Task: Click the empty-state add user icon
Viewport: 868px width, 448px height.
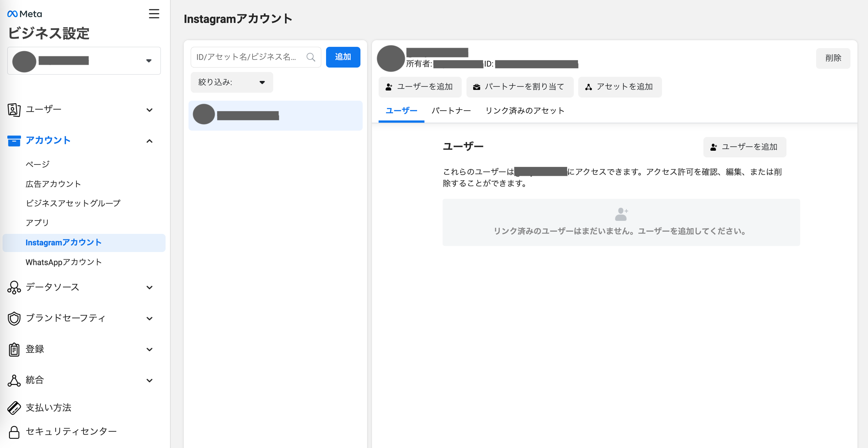Action: pyautogui.click(x=621, y=214)
